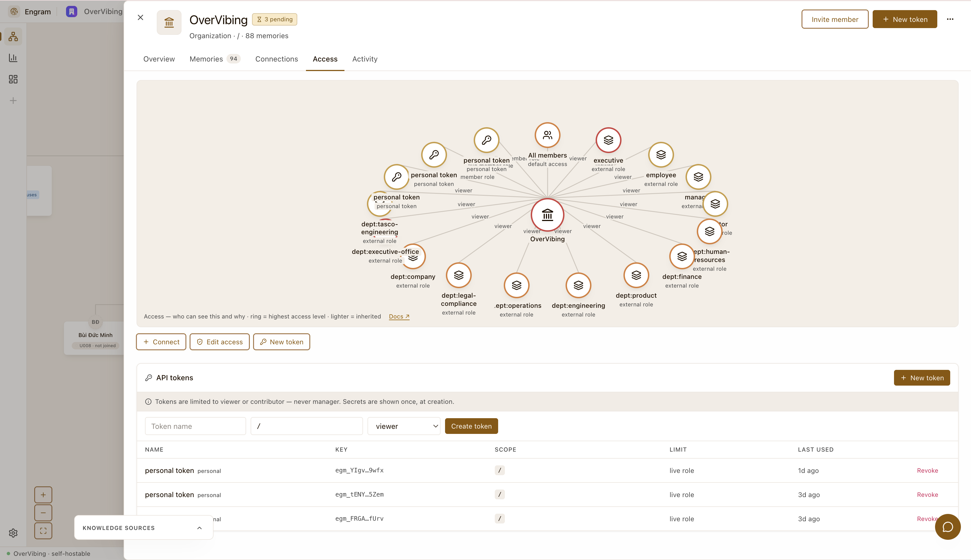Close the OverVibing detail panel
Image resolution: width=971 pixels, height=560 pixels.
(x=140, y=17)
